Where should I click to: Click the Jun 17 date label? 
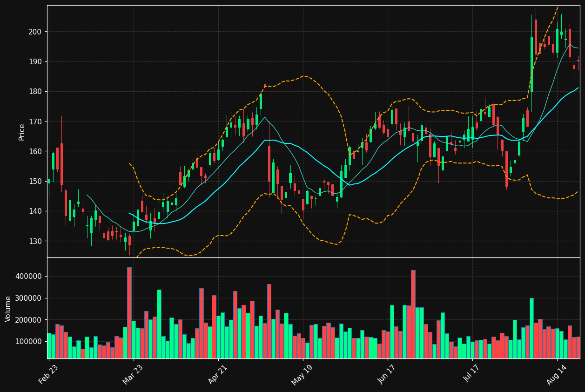[387, 374]
